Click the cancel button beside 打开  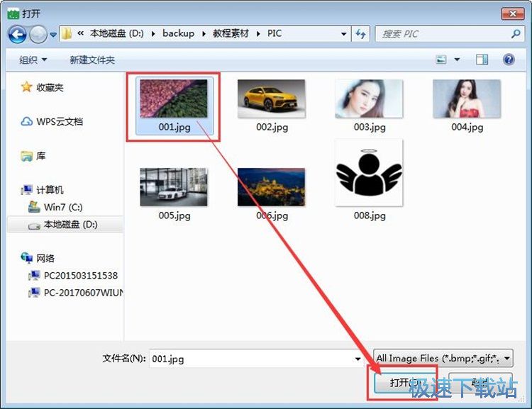480,383
